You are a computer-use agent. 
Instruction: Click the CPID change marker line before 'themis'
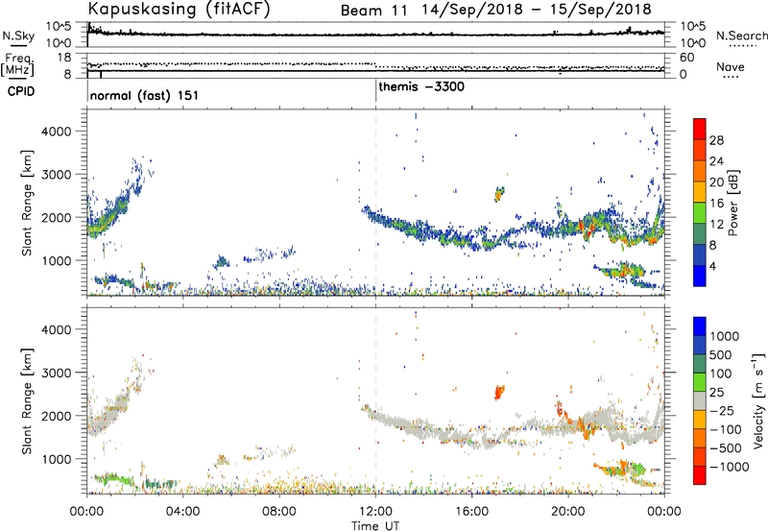point(375,90)
